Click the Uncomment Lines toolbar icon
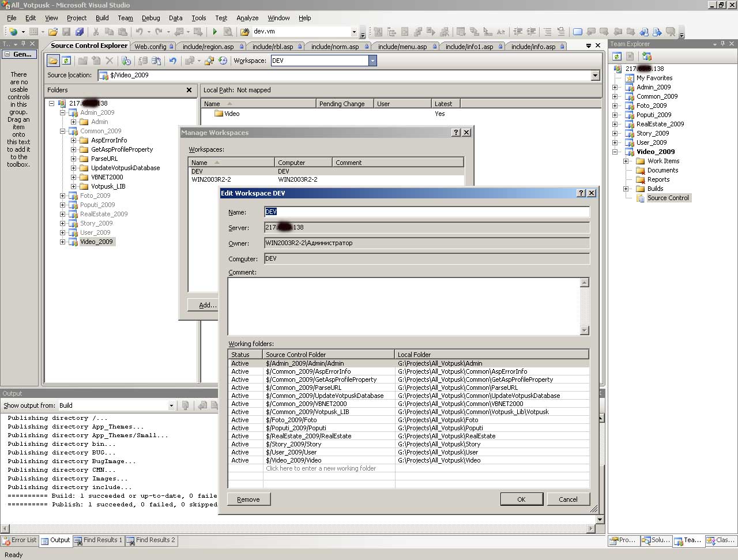Viewport: 738px width, 560px height. pyautogui.click(x=560, y=32)
